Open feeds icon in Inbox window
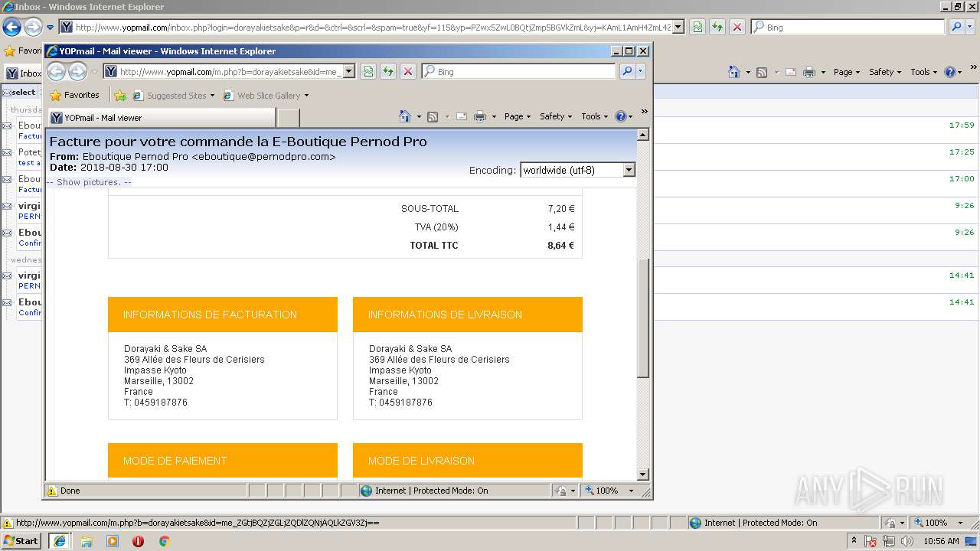 click(762, 72)
